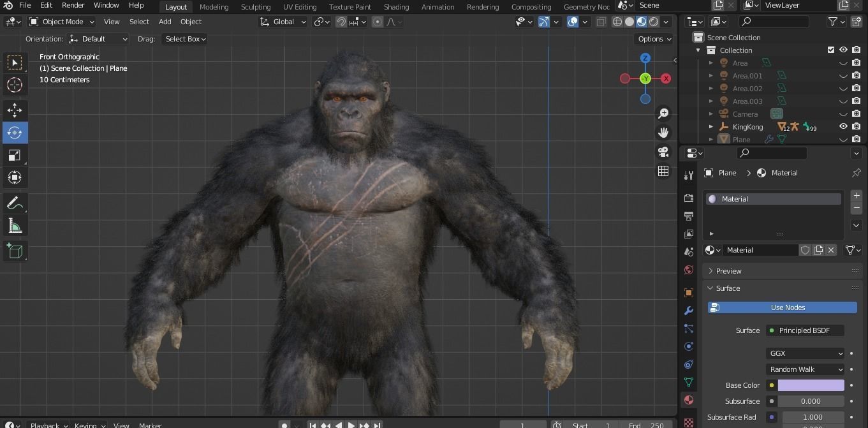Activate the Cursor tool

click(x=14, y=85)
